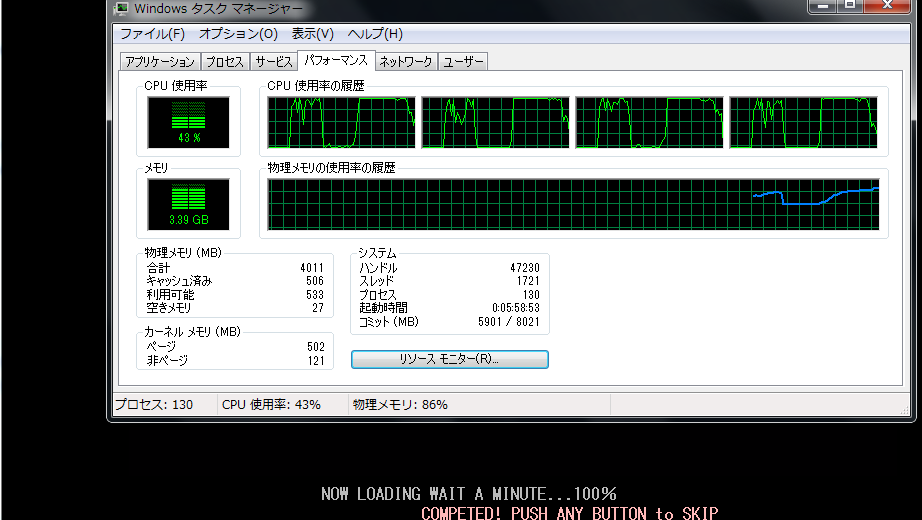The image size is (922, 520).
Task: Click the カーネル メモリ (MB) group label
Action: 192,332
